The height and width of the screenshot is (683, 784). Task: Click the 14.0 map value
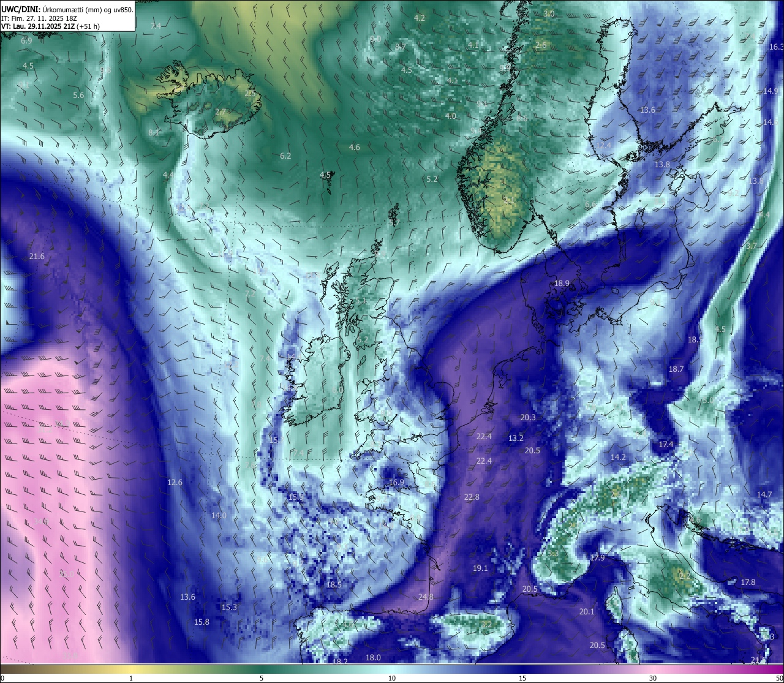click(219, 515)
